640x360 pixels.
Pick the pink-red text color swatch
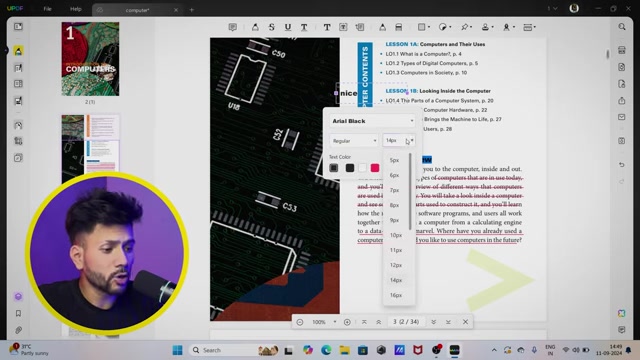coord(375,168)
